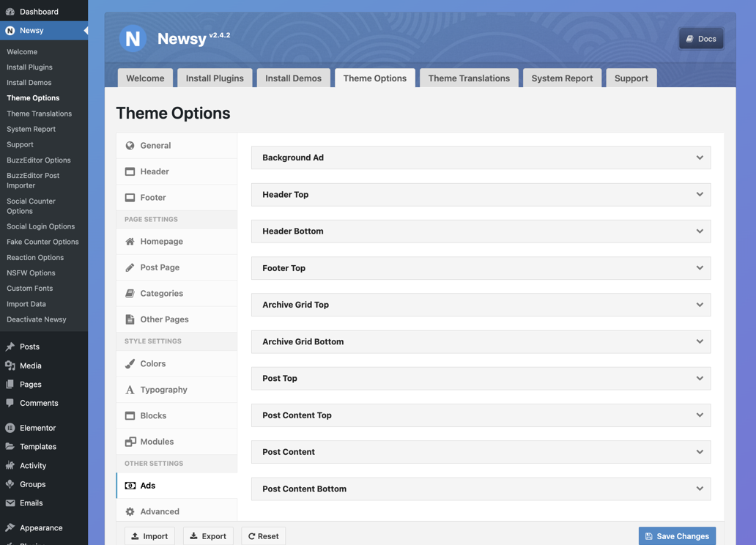The width and height of the screenshot is (756, 545).
Task: Expand the Post Content Bottom section
Action: coord(481,489)
